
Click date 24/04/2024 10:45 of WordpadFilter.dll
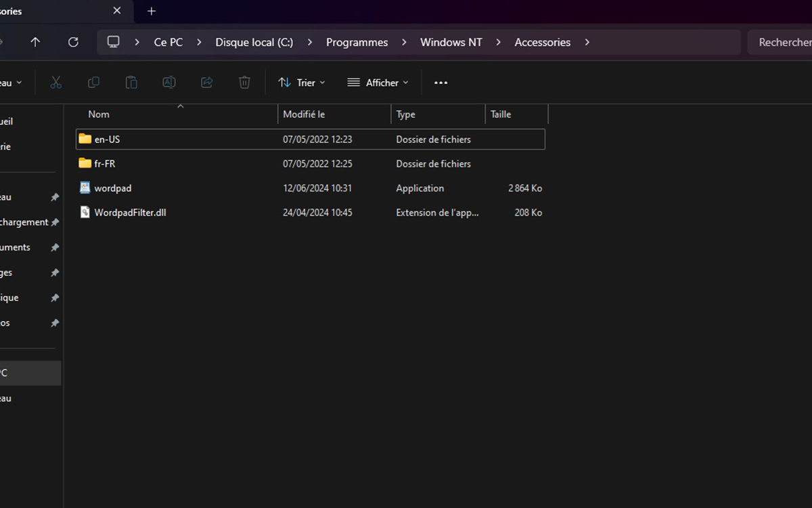click(317, 212)
